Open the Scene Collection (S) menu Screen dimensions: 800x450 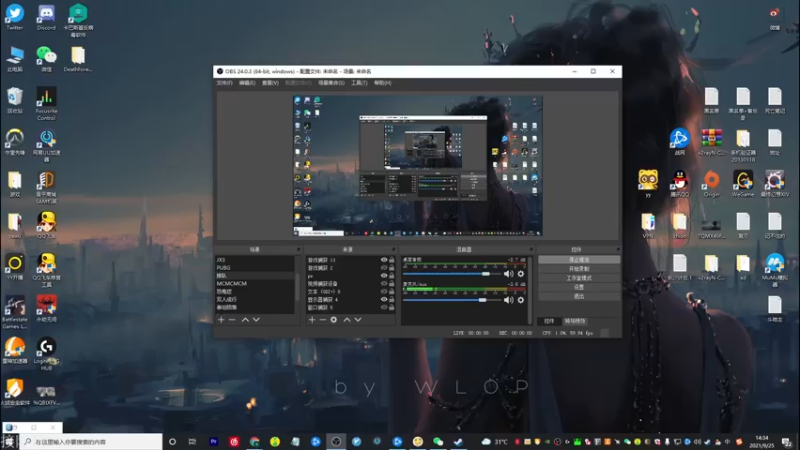pos(331,83)
